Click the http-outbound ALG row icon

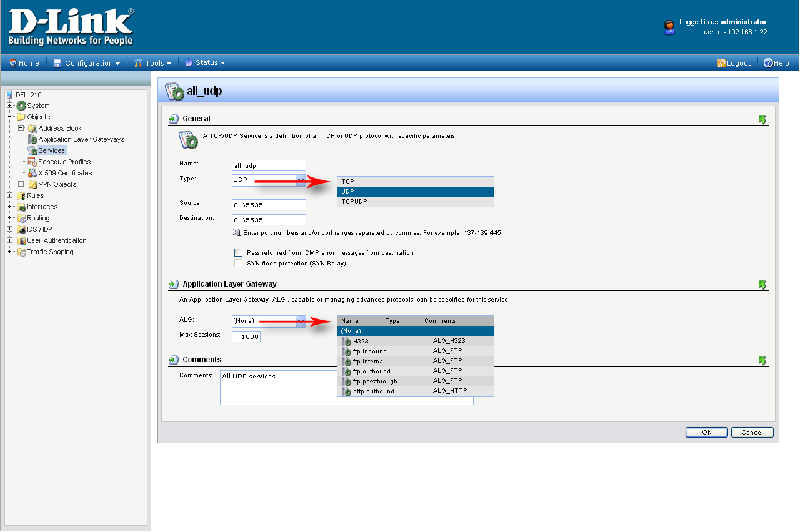pyautogui.click(x=346, y=392)
